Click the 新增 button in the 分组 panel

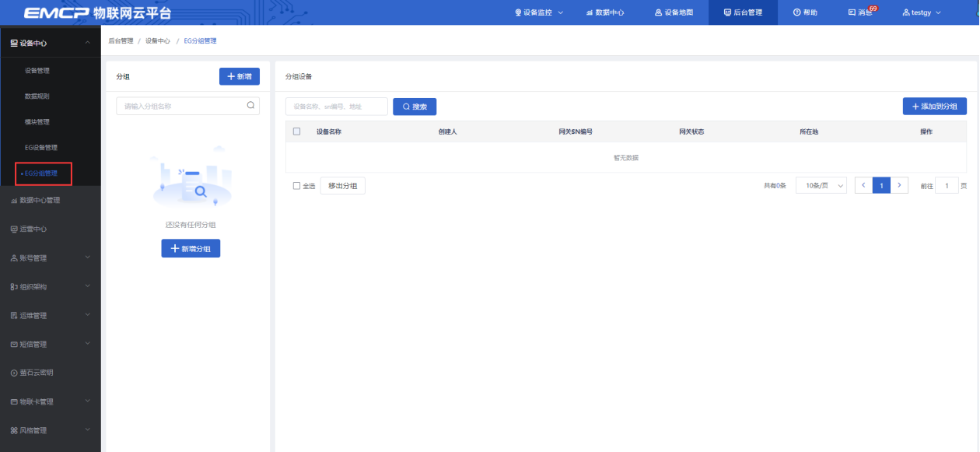pyautogui.click(x=240, y=76)
